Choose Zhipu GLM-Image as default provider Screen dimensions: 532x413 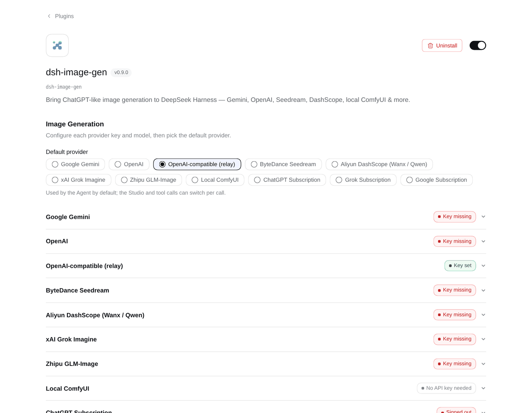(x=148, y=180)
